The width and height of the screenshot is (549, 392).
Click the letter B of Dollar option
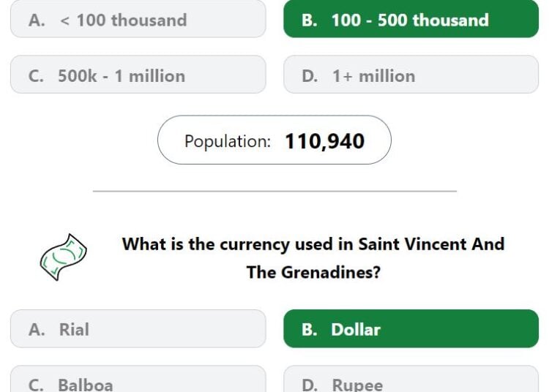click(309, 330)
